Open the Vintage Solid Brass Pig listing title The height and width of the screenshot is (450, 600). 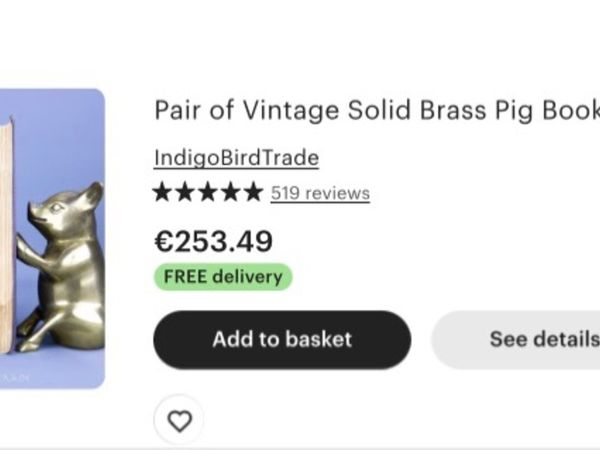[376, 110]
